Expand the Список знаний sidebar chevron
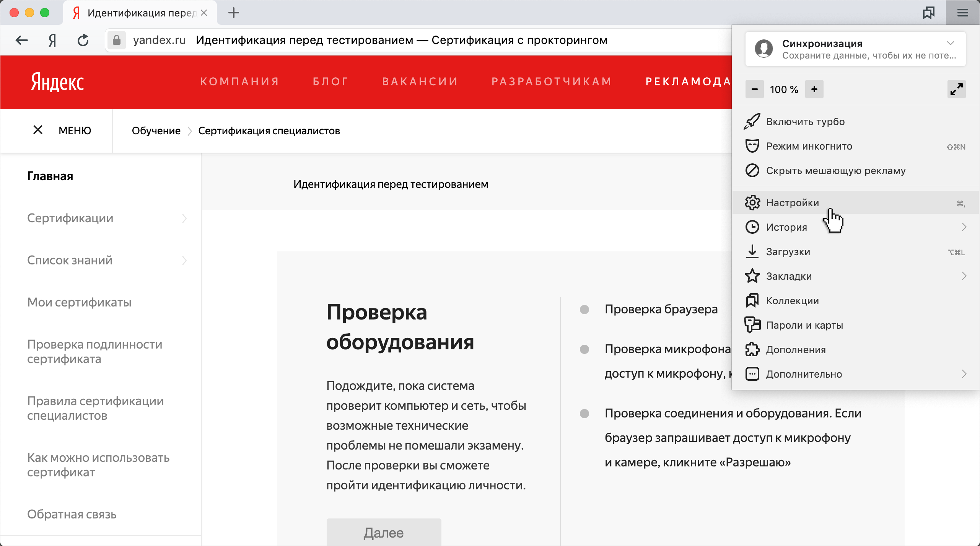 tap(184, 260)
